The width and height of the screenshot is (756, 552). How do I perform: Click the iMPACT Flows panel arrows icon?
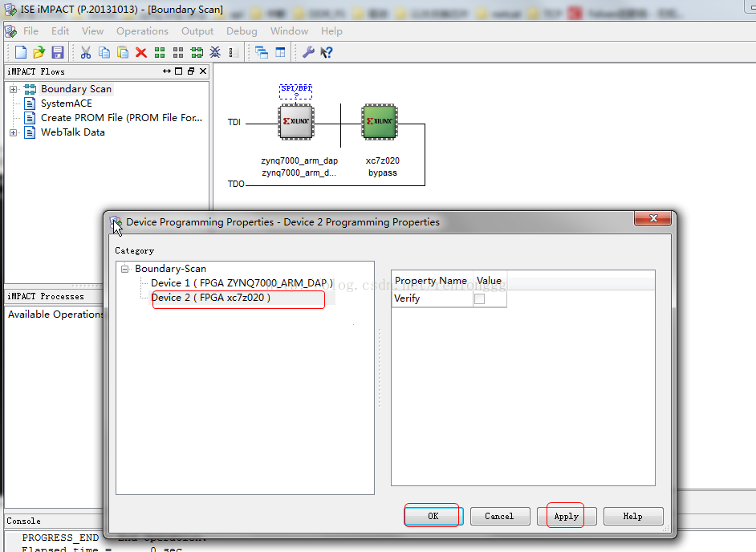[167, 71]
